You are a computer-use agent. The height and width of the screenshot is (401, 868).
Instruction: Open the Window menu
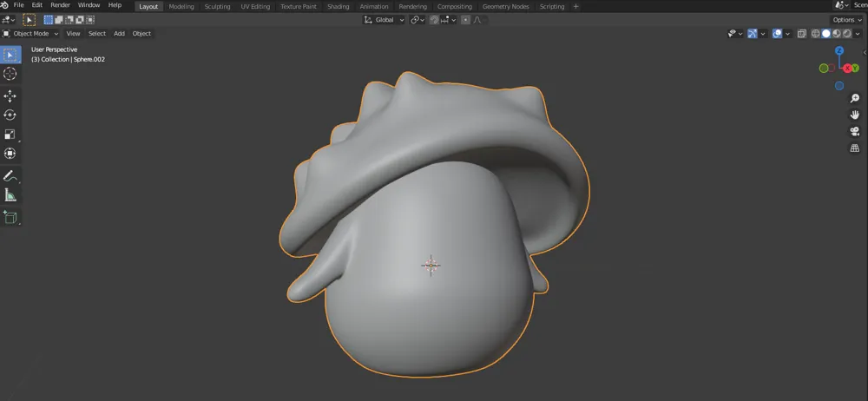[x=89, y=5]
